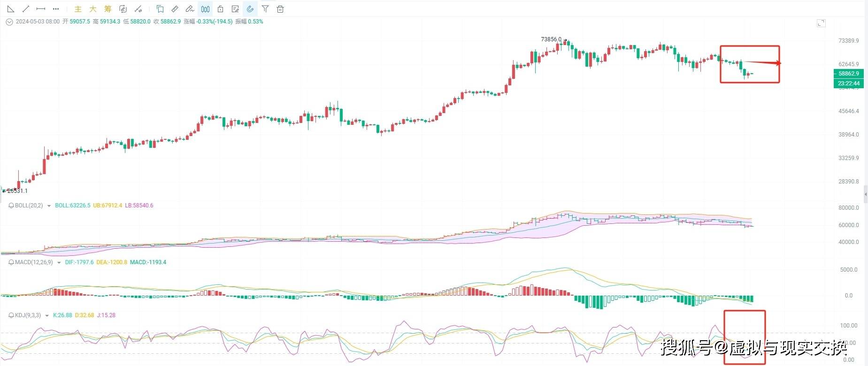Click the bookmark copy icon
Screen dimensions: 868x366
coord(160,9)
